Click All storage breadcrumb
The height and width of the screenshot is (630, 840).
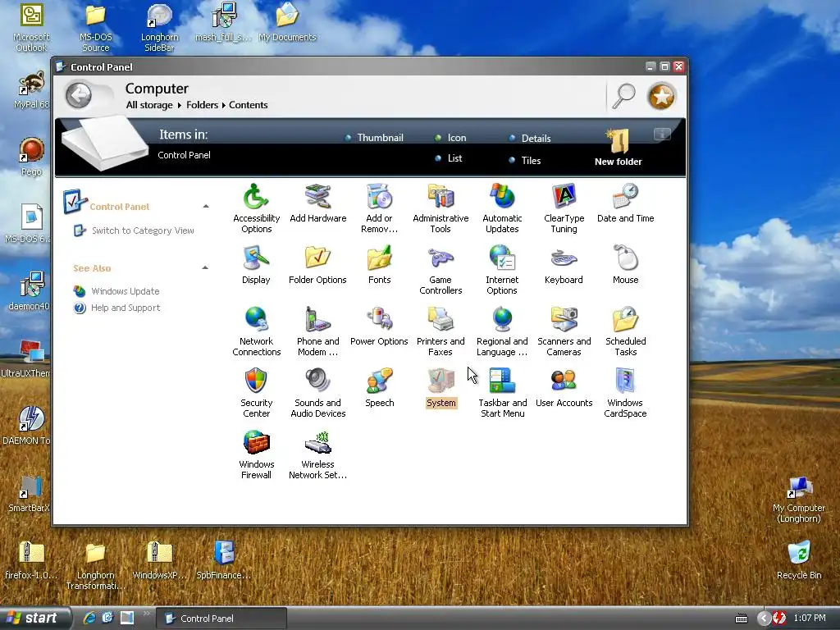149,105
